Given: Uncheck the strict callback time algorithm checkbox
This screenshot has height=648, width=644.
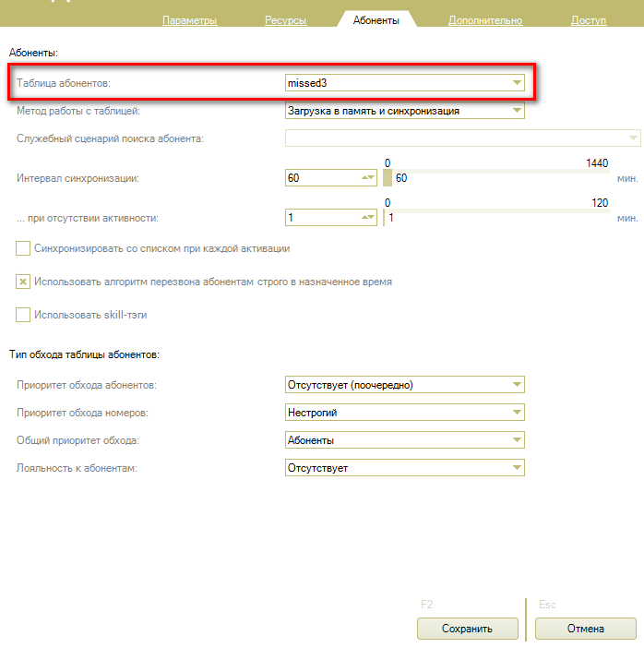Looking at the screenshot, I should tap(24, 282).
